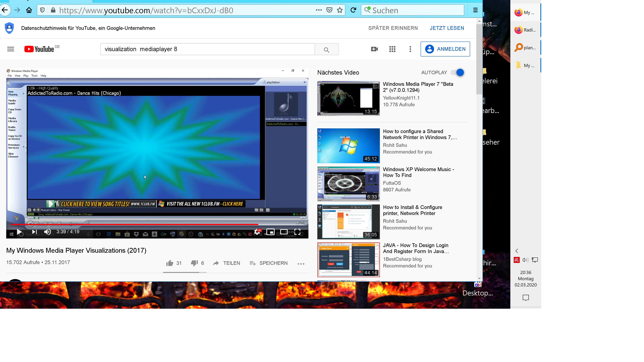The height and width of the screenshot is (362, 644).
Task: Switch to theater mode
Action: pyautogui.click(x=284, y=232)
